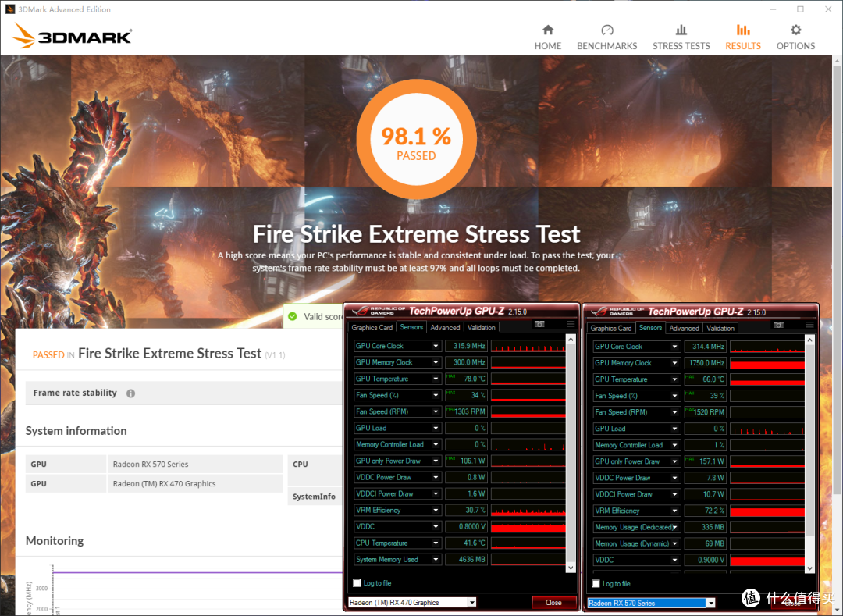Open the Results bar chart icon
The height and width of the screenshot is (616, 843).
(x=743, y=30)
